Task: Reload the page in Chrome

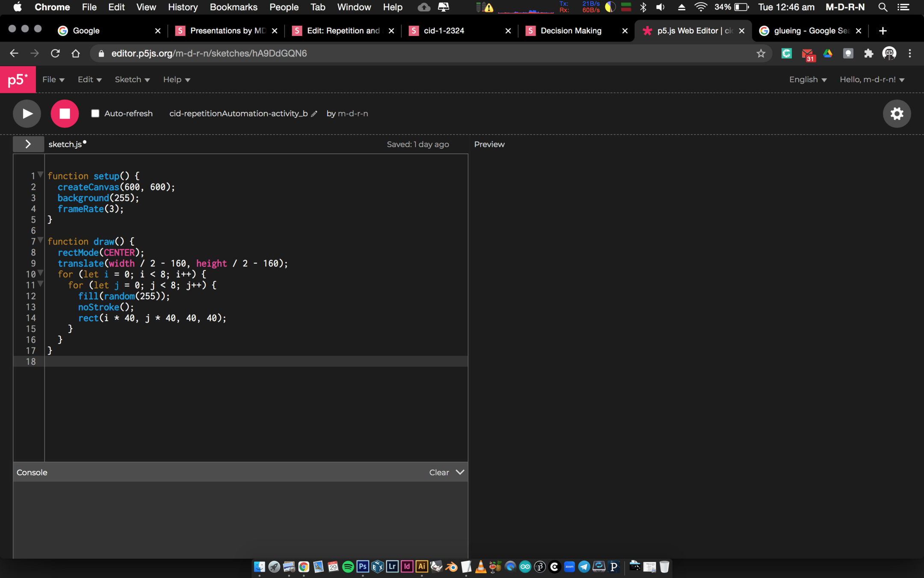Action: [x=55, y=54]
